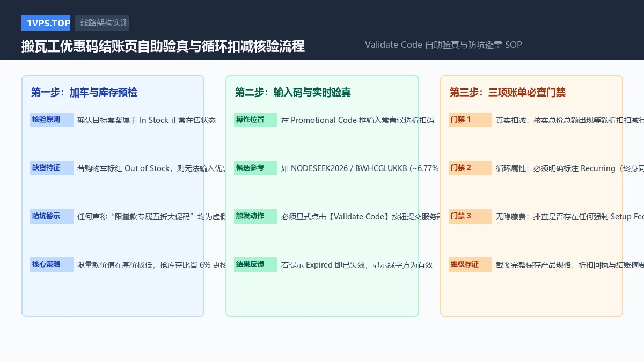Click text NODESEEK2026 / BWHCGLUKKB
Image resolution: width=644 pixels, height=362 pixels.
360,168
